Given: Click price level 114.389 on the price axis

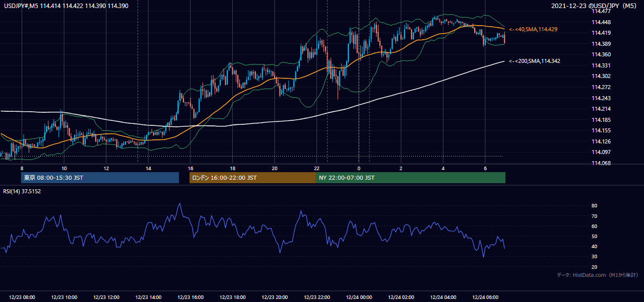Looking at the screenshot, I should point(601,44).
